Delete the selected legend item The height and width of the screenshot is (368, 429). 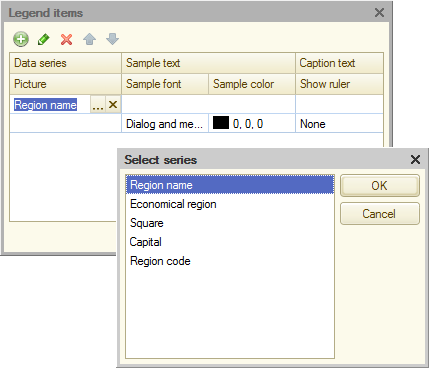pos(67,39)
